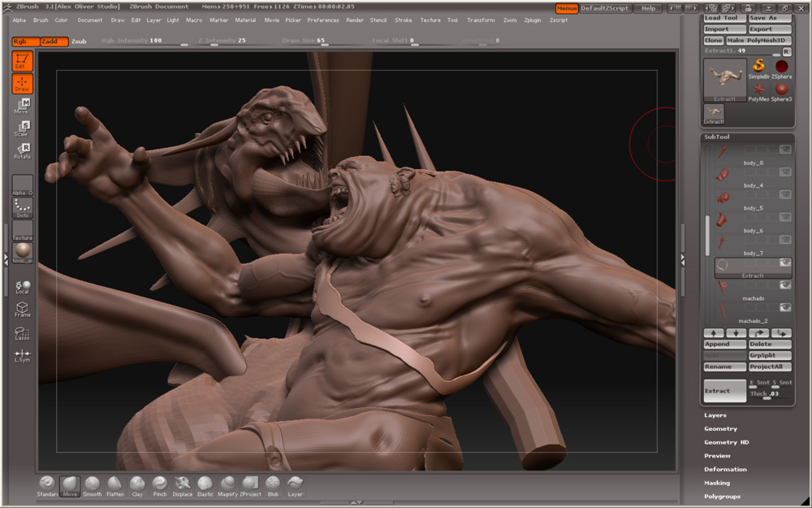This screenshot has height=508, width=812.
Task: Open the Preferences menu
Action: 322,20
